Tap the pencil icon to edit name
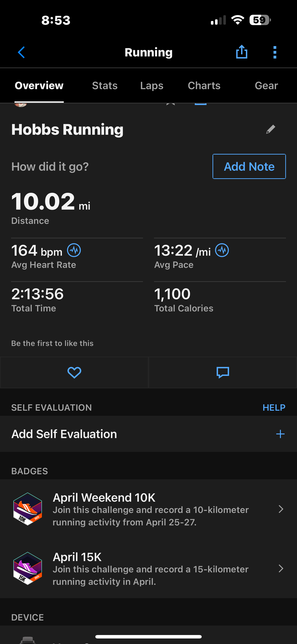This screenshot has height=644, width=297. coord(271,129)
